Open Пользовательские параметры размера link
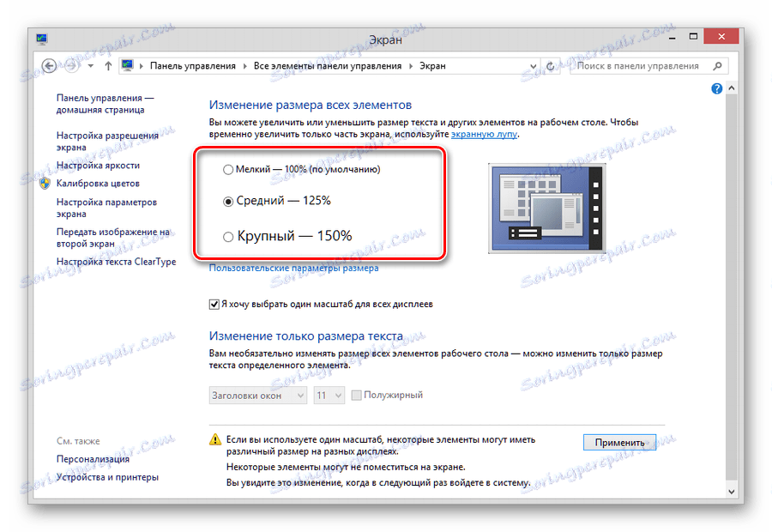 click(293, 268)
